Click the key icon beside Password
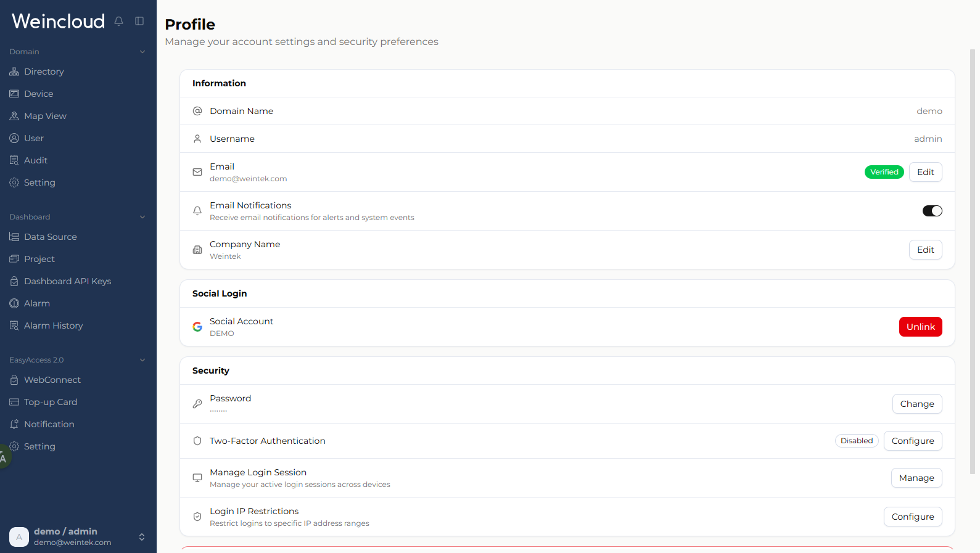980x553 pixels. click(197, 404)
